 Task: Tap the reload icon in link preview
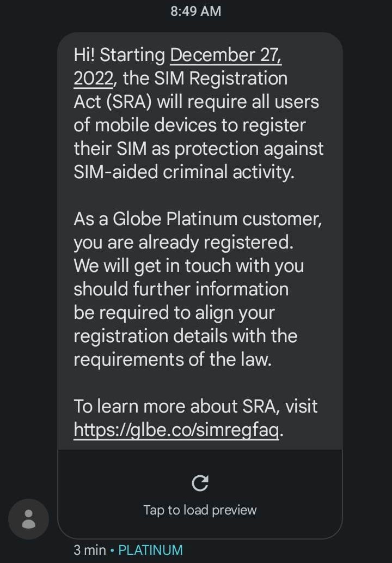(200, 483)
